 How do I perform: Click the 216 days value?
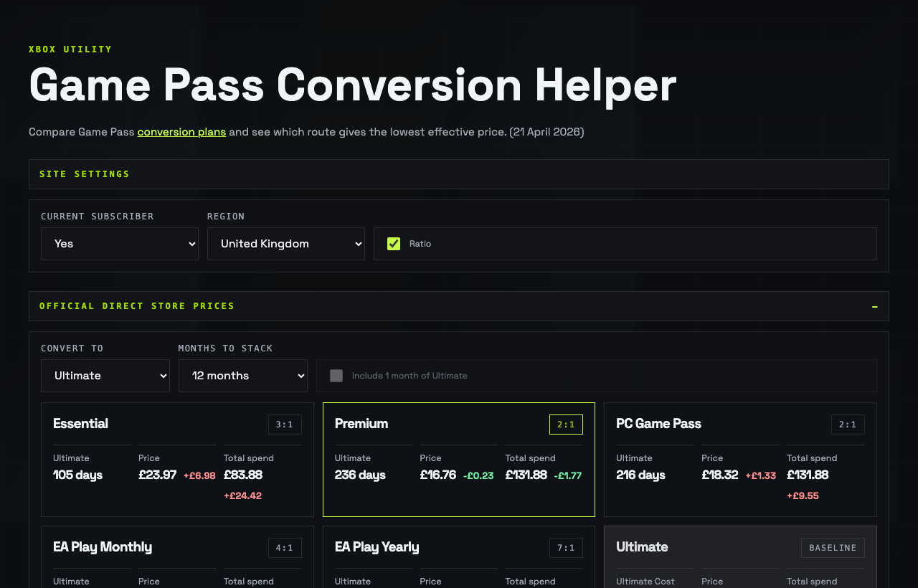click(x=641, y=475)
